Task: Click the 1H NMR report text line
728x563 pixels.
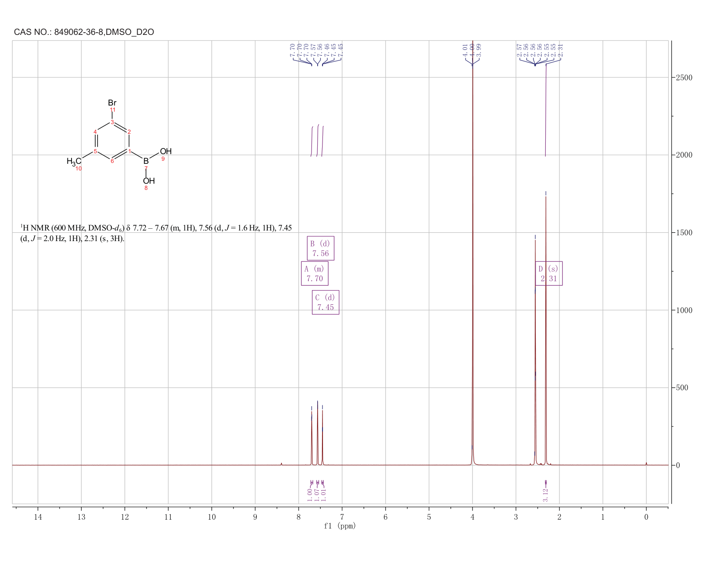Action: 156,233
